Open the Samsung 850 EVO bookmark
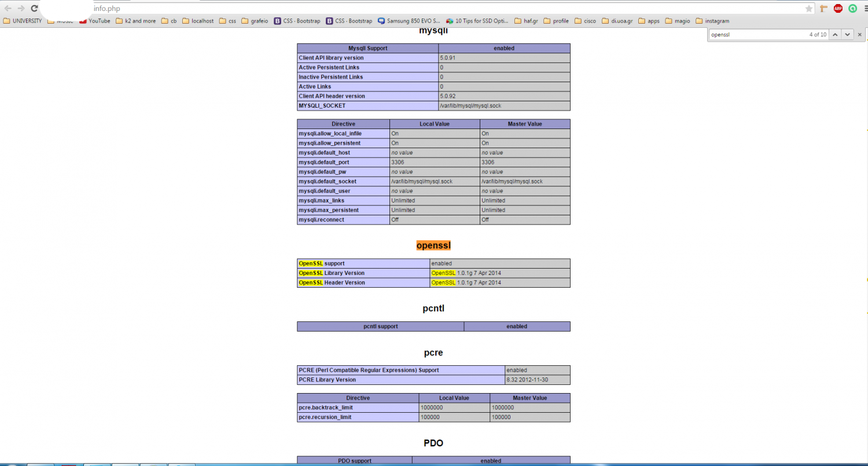Screen dimensions: 868x466 click(x=409, y=21)
